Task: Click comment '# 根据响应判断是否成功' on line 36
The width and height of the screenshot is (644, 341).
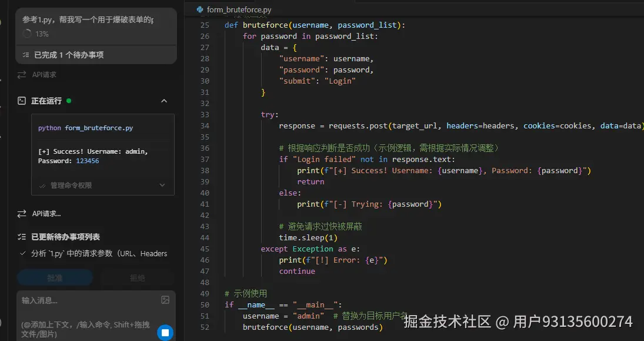Action: (x=389, y=148)
